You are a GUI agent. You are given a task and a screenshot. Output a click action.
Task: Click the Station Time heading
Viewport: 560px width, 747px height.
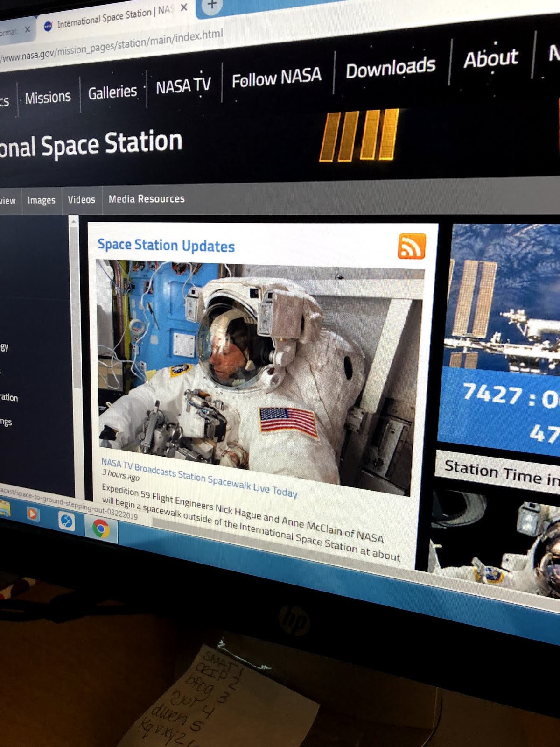pos(502,472)
